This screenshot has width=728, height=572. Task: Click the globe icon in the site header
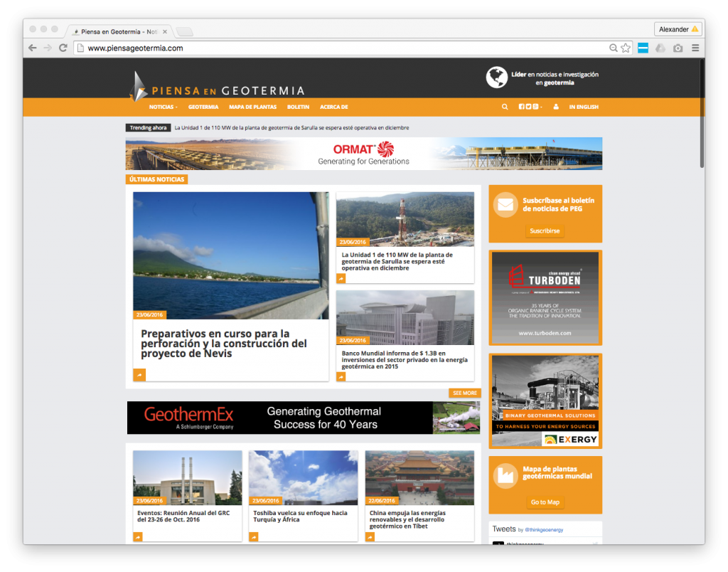click(x=497, y=78)
